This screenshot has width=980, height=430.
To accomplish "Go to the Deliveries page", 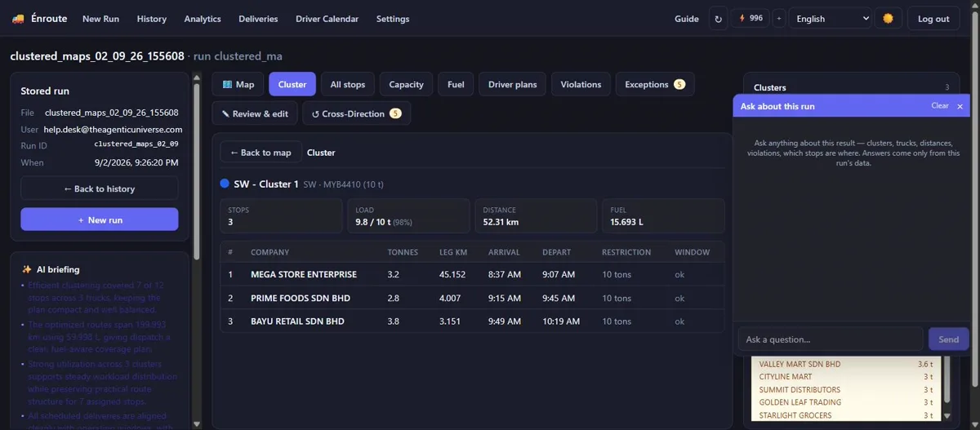I will pos(258,19).
